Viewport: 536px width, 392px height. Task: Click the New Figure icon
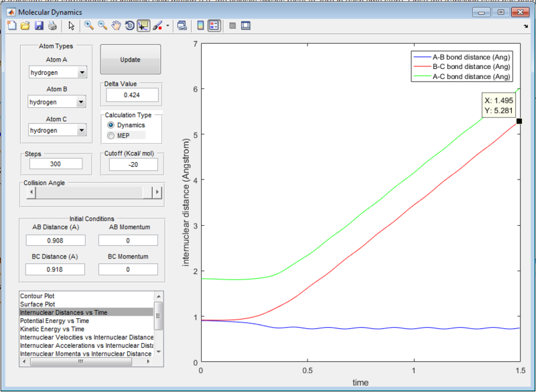click(x=11, y=25)
